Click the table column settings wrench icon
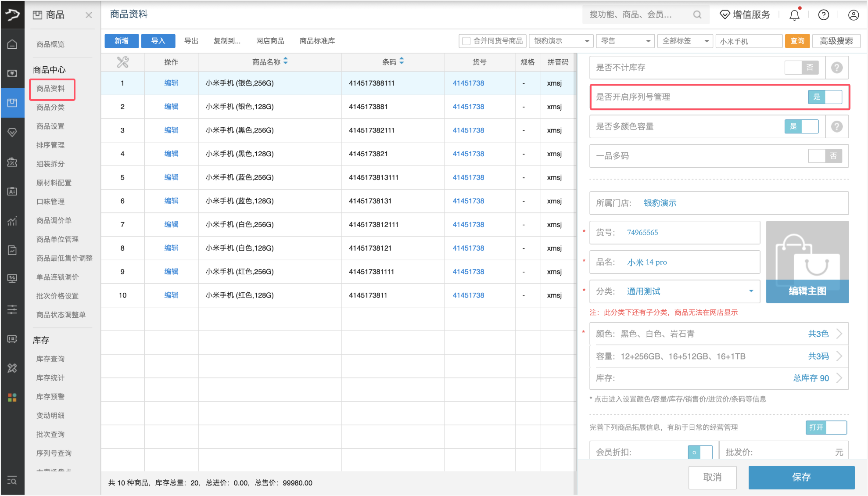Screen dimensions: 868x496 point(122,62)
